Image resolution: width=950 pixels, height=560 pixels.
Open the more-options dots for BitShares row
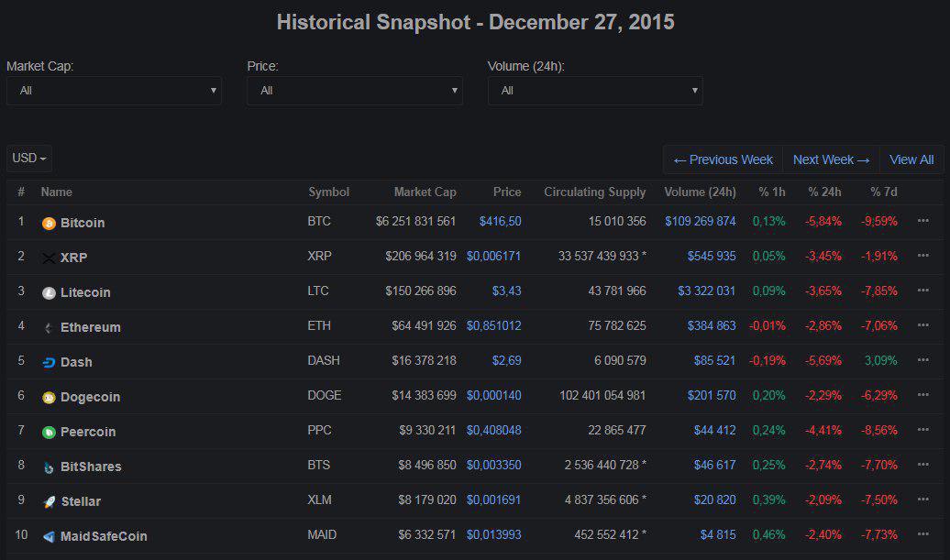[922, 465]
